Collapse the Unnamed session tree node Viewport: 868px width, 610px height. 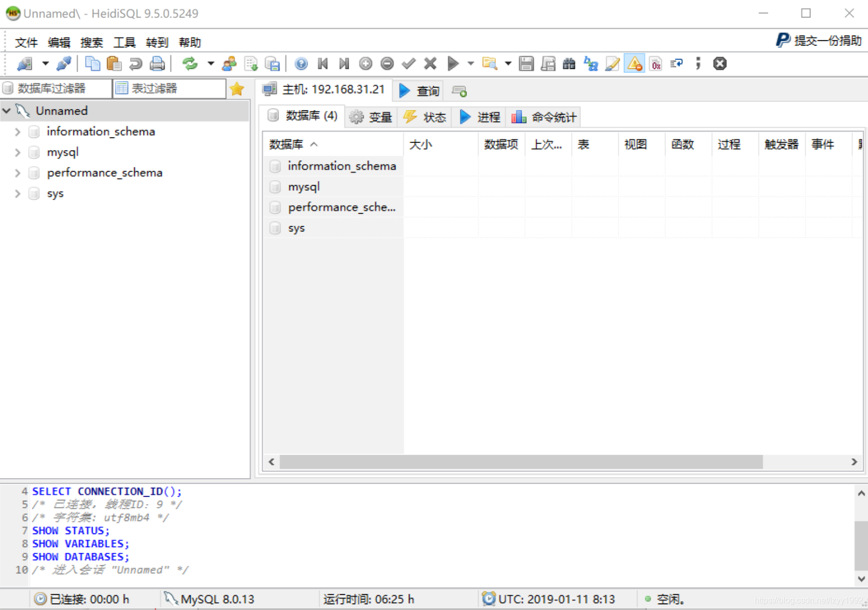click(7, 111)
